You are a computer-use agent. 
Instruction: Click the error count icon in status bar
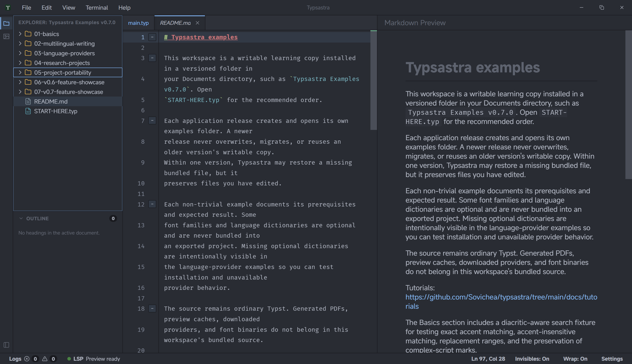pyautogui.click(x=27, y=359)
